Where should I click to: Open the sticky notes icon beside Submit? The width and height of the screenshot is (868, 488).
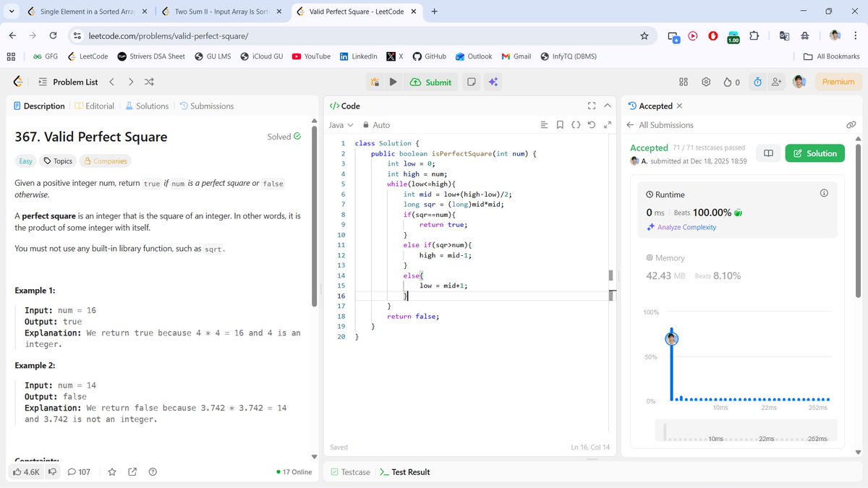click(x=471, y=82)
